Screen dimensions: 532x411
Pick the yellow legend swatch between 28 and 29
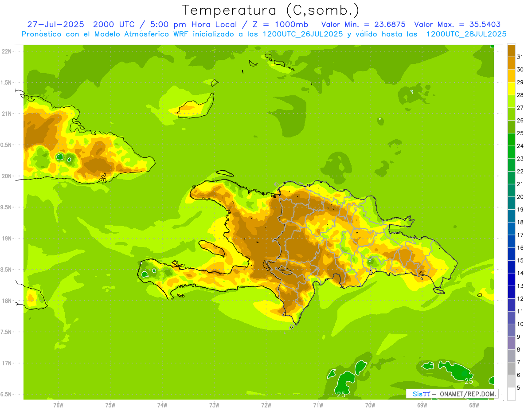tap(511, 89)
